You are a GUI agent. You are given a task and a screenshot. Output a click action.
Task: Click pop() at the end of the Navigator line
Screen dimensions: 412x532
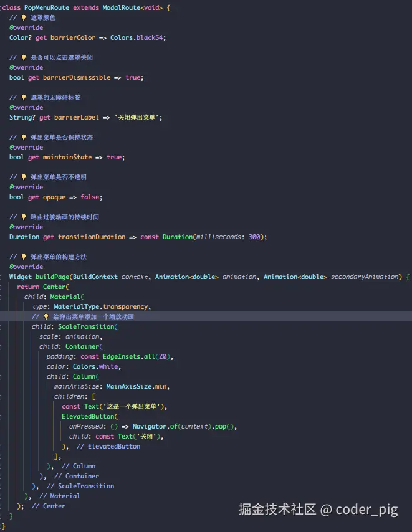coord(224,427)
